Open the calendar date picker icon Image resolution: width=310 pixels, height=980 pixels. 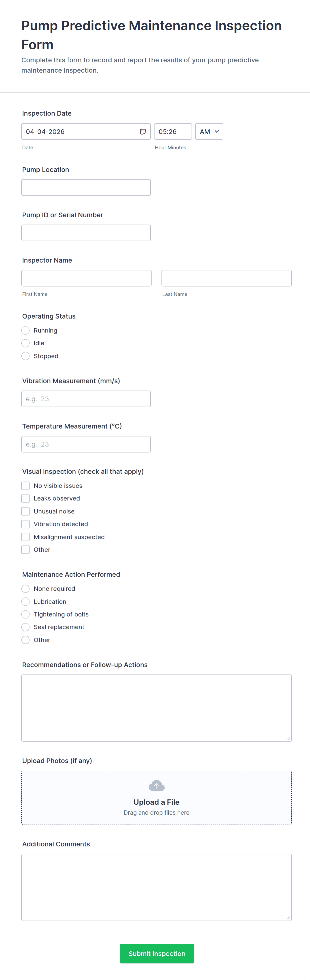click(x=143, y=132)
